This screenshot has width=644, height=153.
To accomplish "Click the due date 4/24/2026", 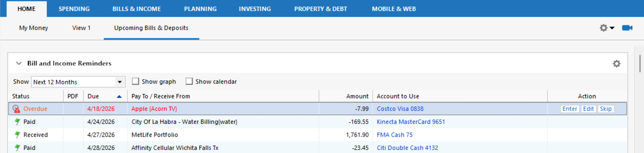I will (101, 122).
